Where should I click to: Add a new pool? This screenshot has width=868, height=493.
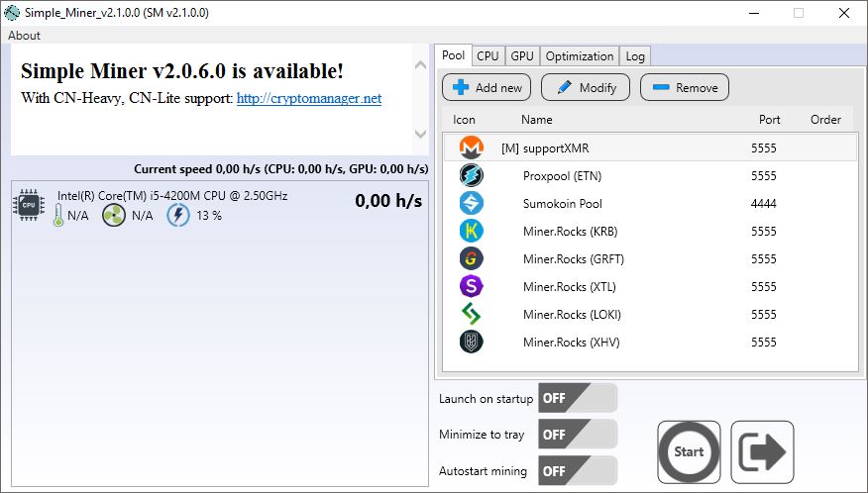click(x=487, y=87)
